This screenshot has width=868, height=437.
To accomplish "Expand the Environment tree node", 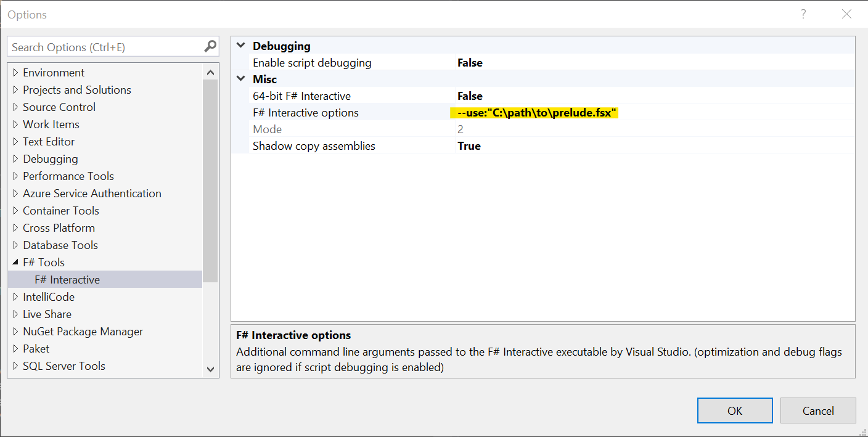I will coord(15,73).
